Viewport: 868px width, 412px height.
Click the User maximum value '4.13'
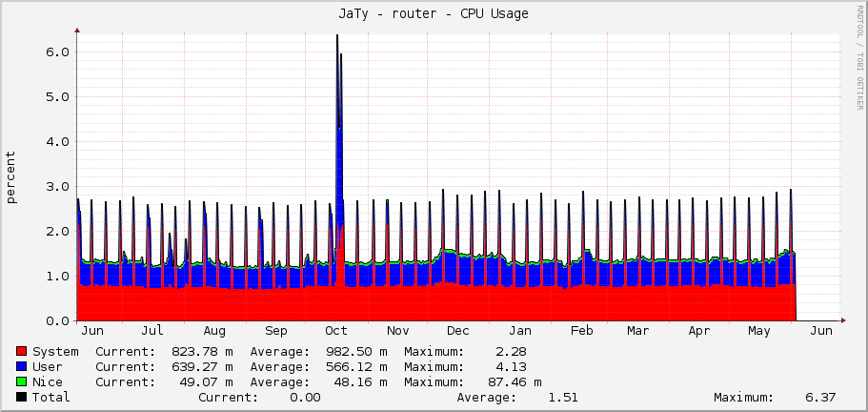(511, 366)
